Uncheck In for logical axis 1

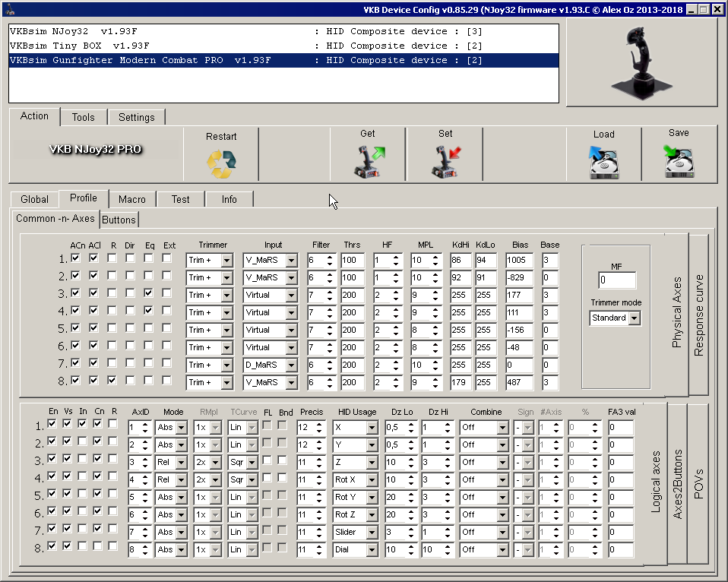click(82, 424)
